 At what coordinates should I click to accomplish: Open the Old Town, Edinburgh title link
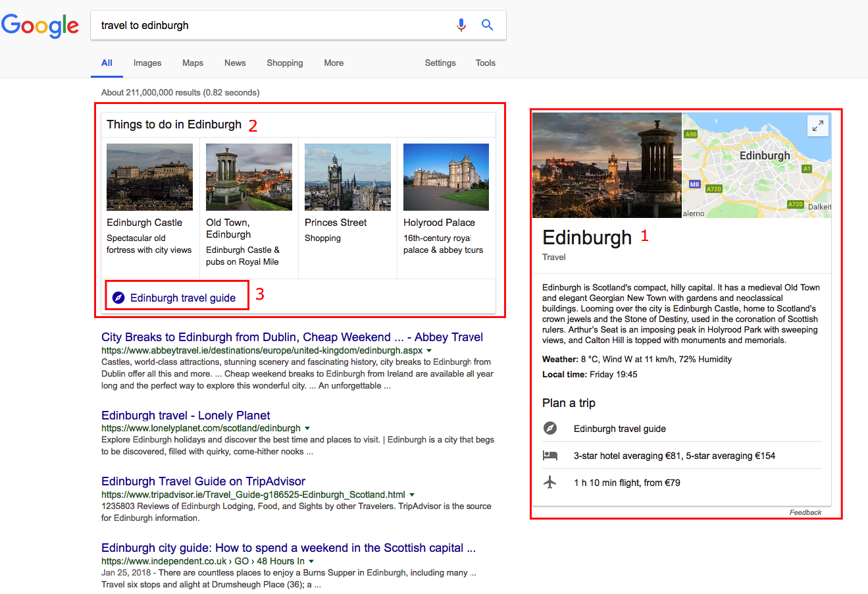pyautogui.click(x=228, y=229)
